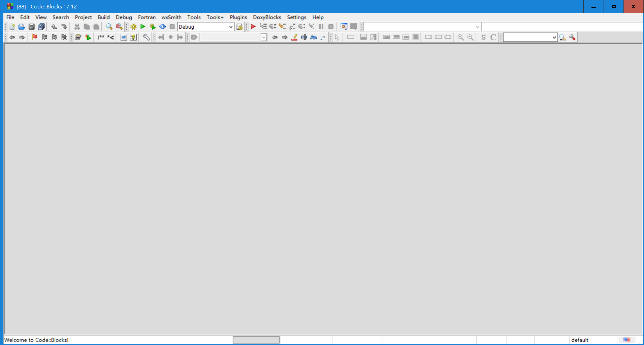Toggle search in selected text only
This screenshot has height=345, width=644.
pos(304,37)
